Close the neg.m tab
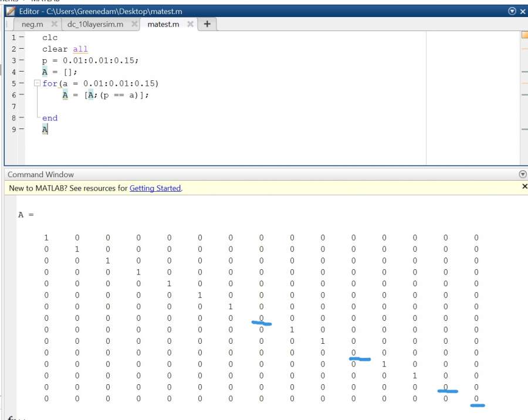 [54, 24]
